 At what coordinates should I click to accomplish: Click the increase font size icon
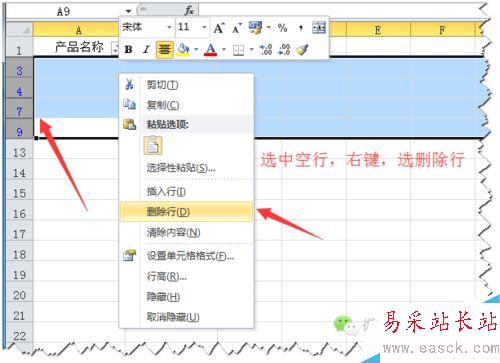point(219,28)
